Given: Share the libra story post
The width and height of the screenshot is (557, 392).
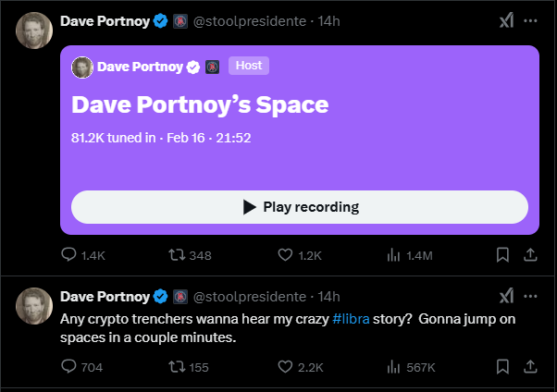Looking at the screenshot, I should pos(530,367).
